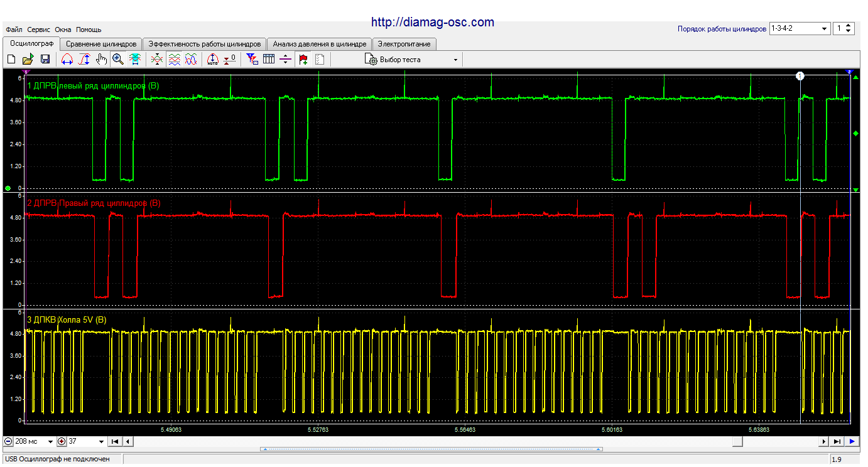Click green down triangle on right edge
868x467 pixels.
pyautogui.click(x=855, y=189)
